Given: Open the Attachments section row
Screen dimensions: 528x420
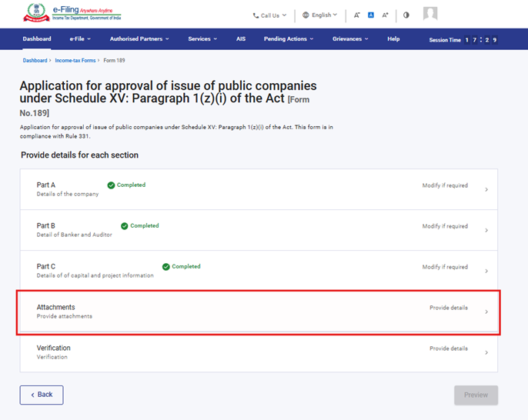Looking at the screenshot, I should (x=259, y=312).
